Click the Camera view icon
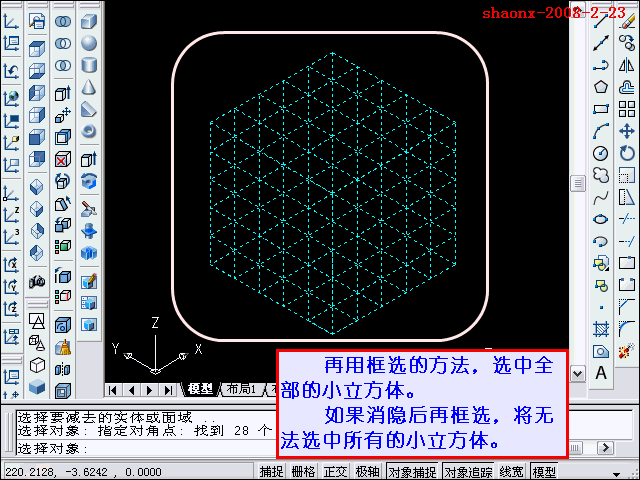This screenshot has width=640, height=480. [37, 281]
